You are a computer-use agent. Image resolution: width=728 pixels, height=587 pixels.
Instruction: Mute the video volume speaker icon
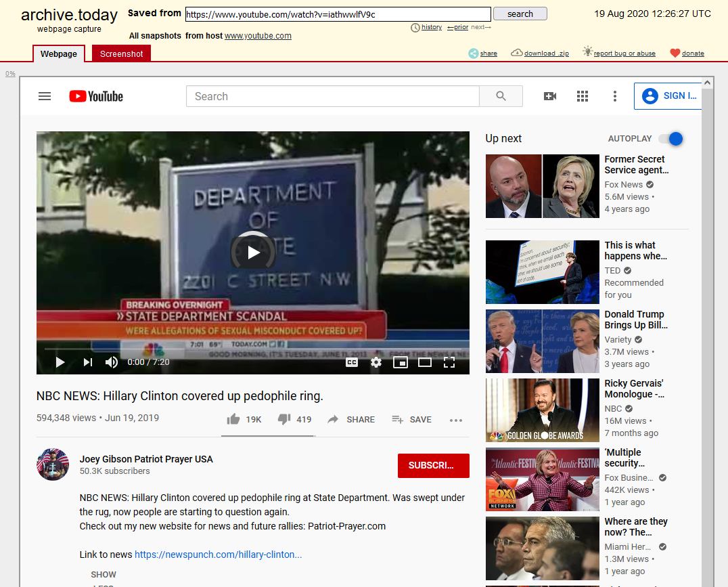click(112, 362)
